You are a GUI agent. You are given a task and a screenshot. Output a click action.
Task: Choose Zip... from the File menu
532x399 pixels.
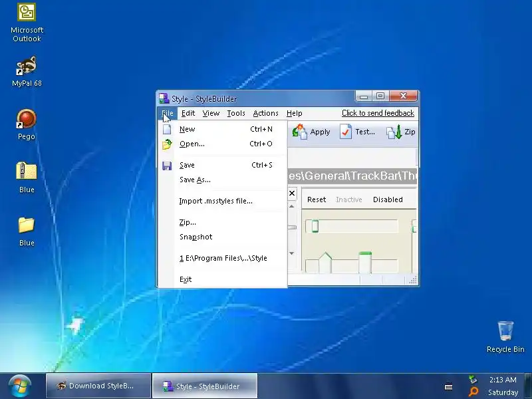223,222
